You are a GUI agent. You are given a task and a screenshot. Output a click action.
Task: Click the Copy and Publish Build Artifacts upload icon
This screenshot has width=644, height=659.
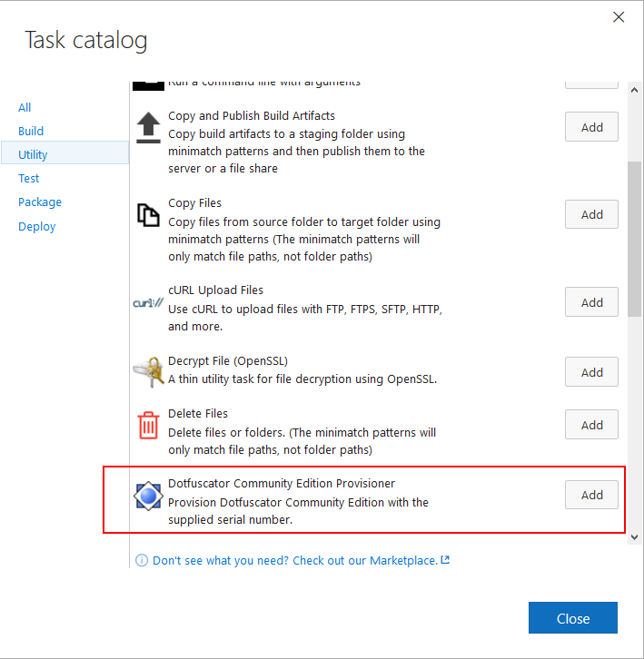pyautogui.click(x=148, y=128)
